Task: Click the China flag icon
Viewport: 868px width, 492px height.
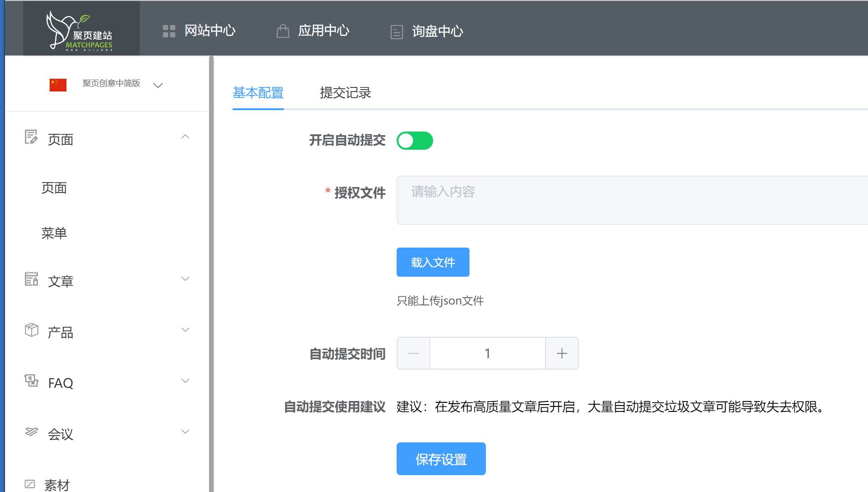Action: point(58,85)
